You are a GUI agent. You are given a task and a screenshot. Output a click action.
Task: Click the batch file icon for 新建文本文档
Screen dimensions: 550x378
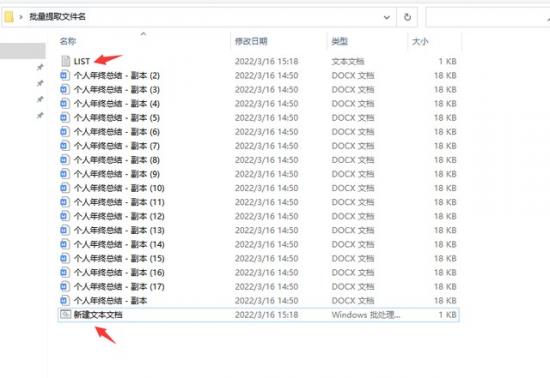pos(65,315)
